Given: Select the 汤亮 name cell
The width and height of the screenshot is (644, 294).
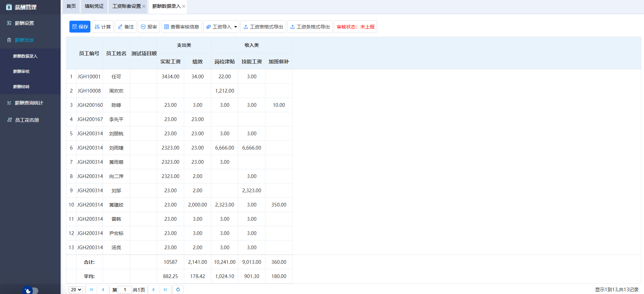Looking at the screenshot, I should point(116,248).
